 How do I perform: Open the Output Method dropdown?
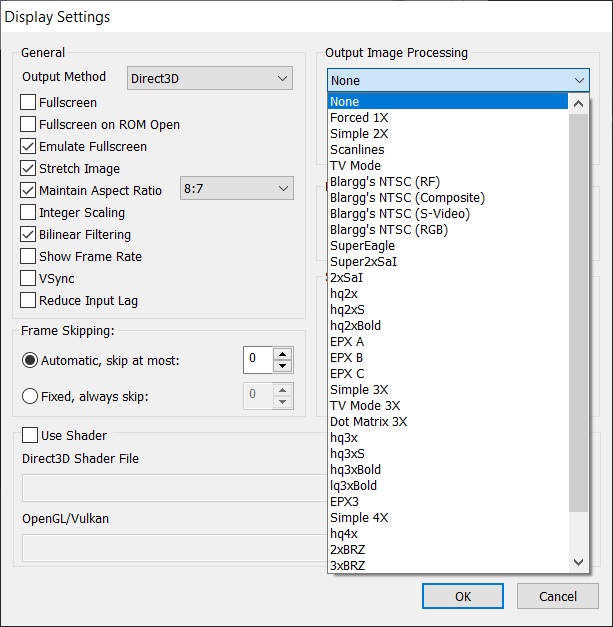[x=210, y=78]
